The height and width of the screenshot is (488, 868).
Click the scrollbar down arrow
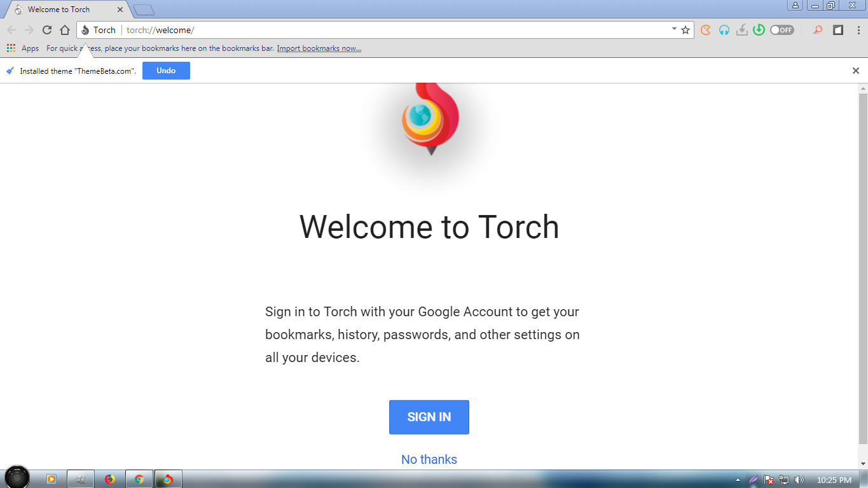(863, 463)
